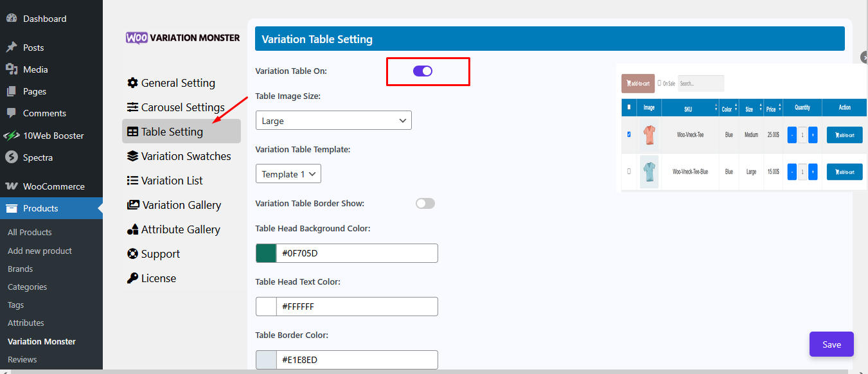868x374 pixels.
Task: Open the Table Image Size dropdown
Action: 333,121
